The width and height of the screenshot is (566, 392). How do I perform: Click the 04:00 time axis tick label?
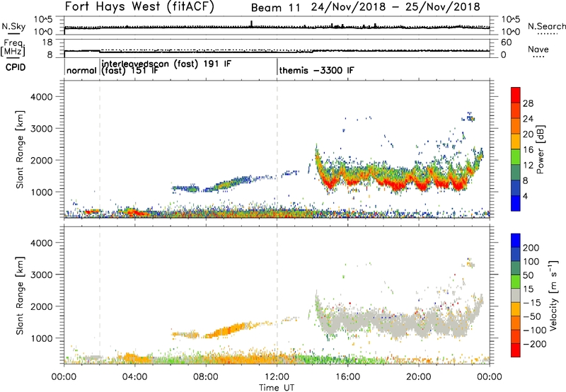pyautogui.click(x=135, y=377)
